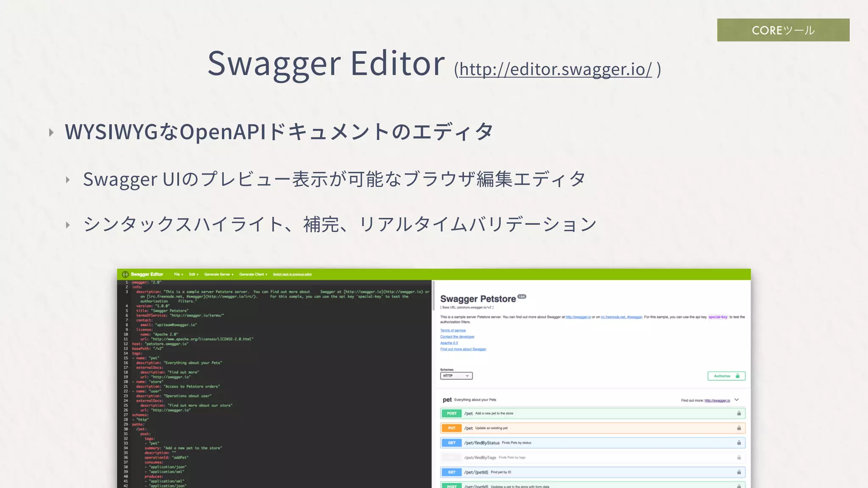Screen dimensions: 868x488
Task: Open the Generate Client menu
Action: (253, 274)
